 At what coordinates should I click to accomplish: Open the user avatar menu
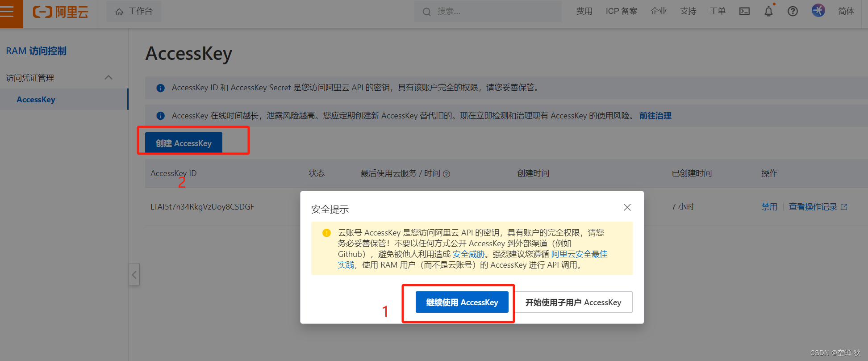(x=818, y=11)
